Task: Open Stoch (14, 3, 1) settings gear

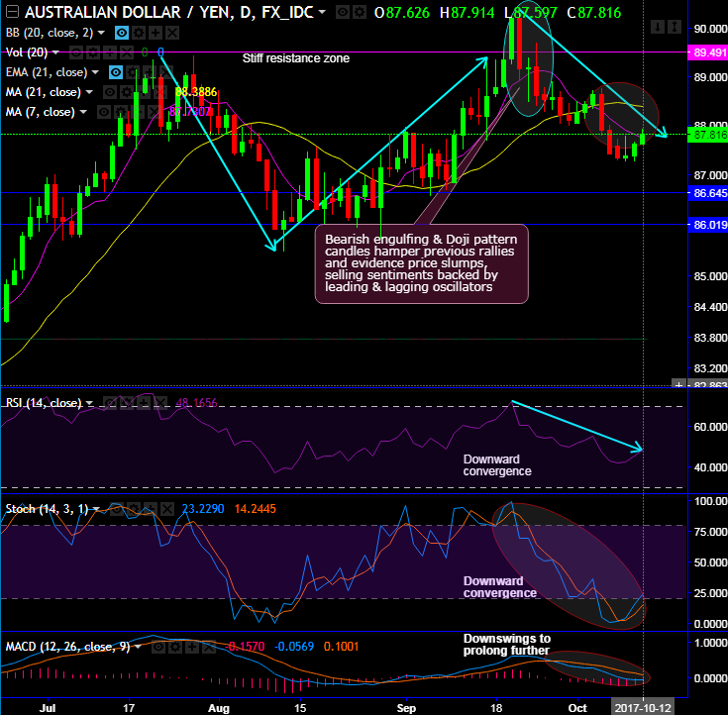Action: (x=134, y=509)
